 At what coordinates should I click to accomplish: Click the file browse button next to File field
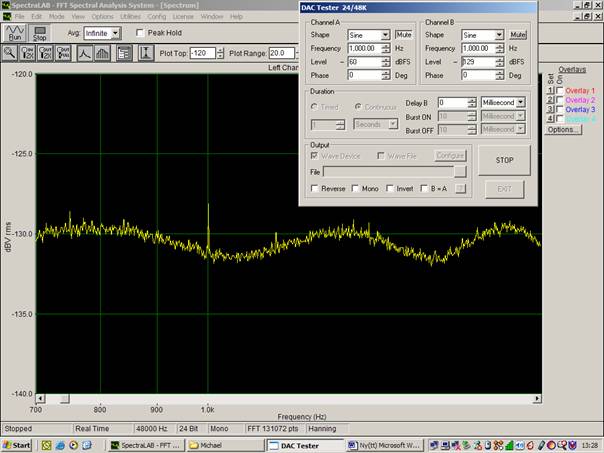460,172
